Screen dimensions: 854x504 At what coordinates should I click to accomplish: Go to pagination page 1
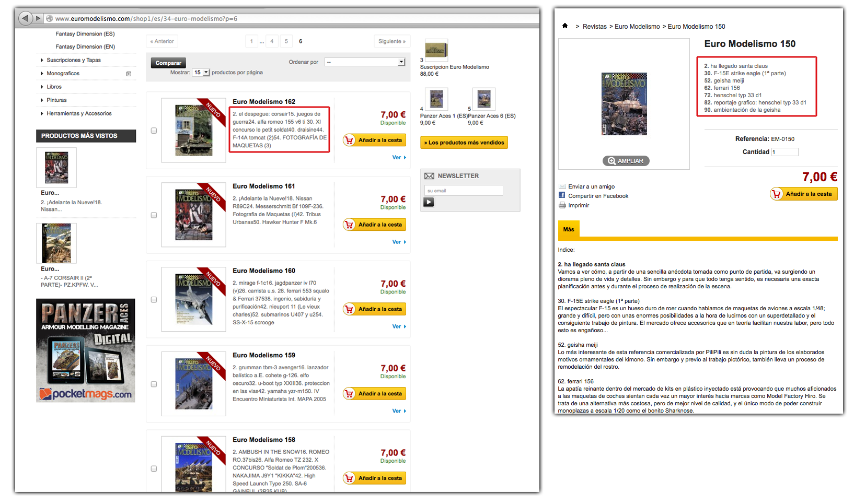tap(251, 41)
